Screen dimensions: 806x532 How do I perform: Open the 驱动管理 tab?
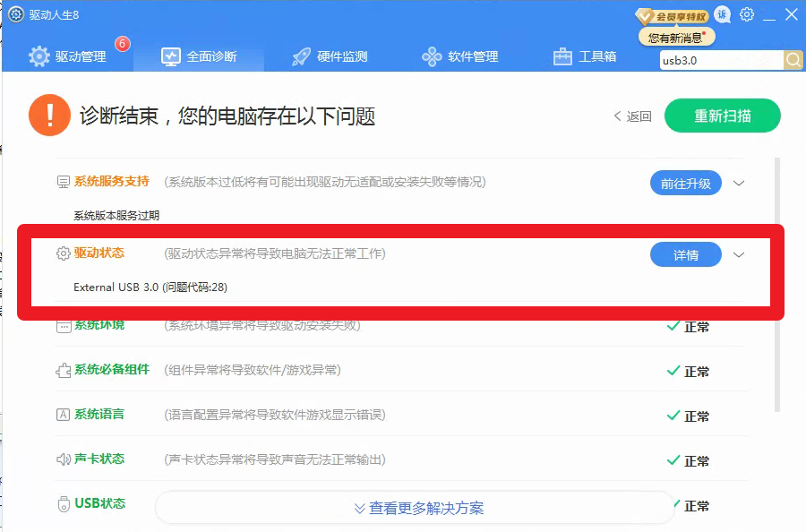[x=67, y=56]
